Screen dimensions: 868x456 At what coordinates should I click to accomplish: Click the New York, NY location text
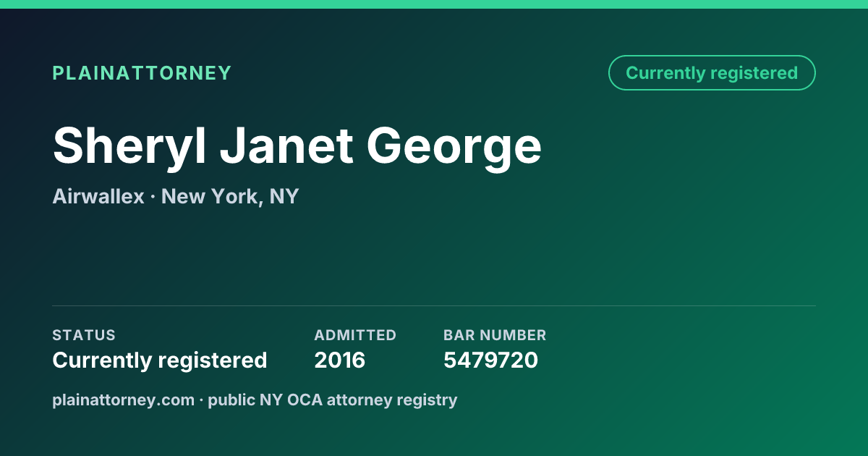pos(230,197)
